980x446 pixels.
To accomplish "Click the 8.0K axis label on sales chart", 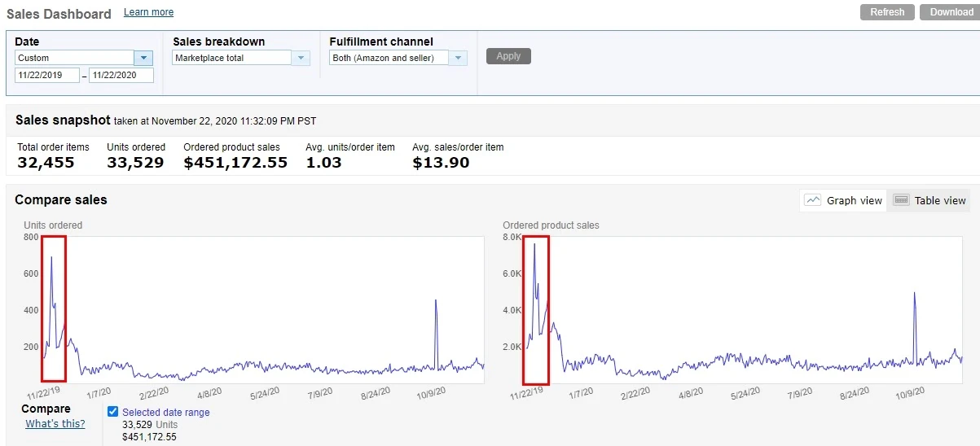I will click(510, 237).
